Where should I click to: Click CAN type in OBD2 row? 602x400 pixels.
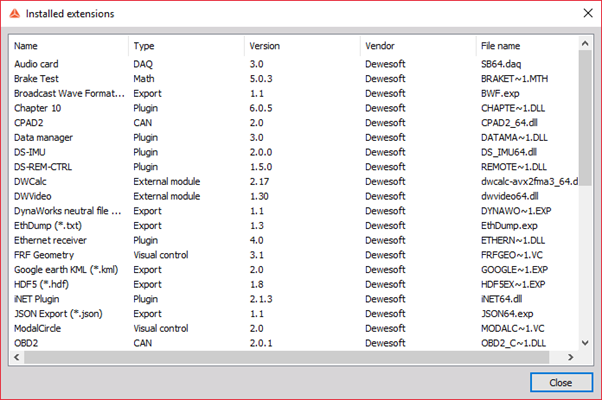click(142, 343)
